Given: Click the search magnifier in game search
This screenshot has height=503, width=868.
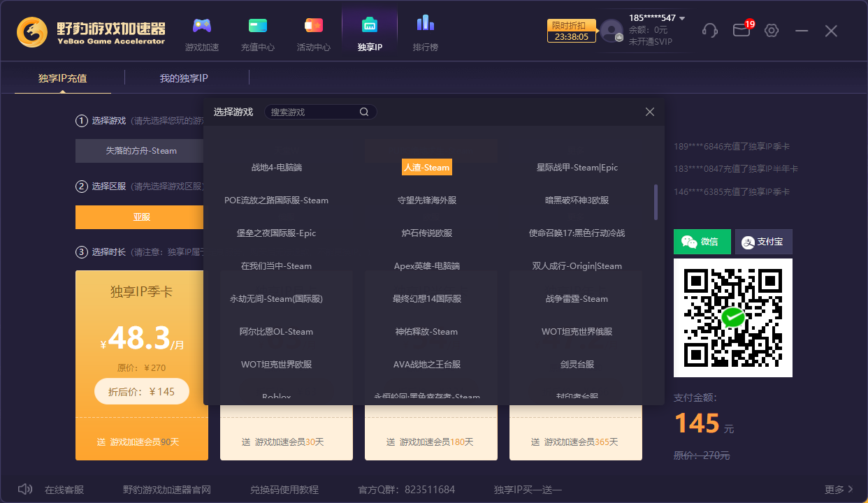Looking at the screenshot, I should point(364,112).
